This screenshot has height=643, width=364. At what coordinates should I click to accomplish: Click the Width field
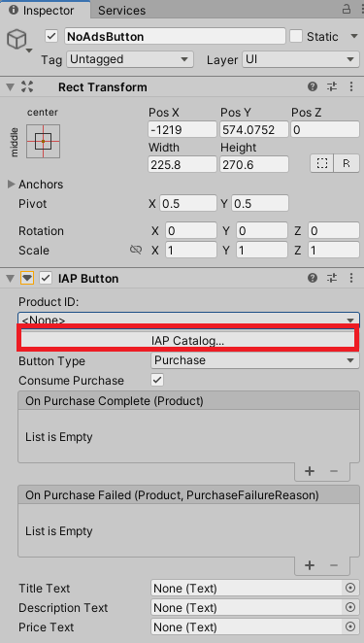click(182, 164)
